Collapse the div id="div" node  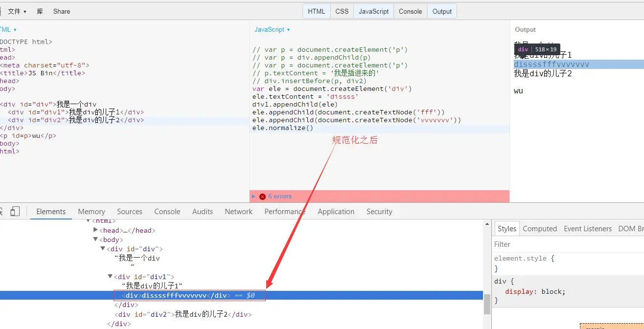[x=103, y=249]
